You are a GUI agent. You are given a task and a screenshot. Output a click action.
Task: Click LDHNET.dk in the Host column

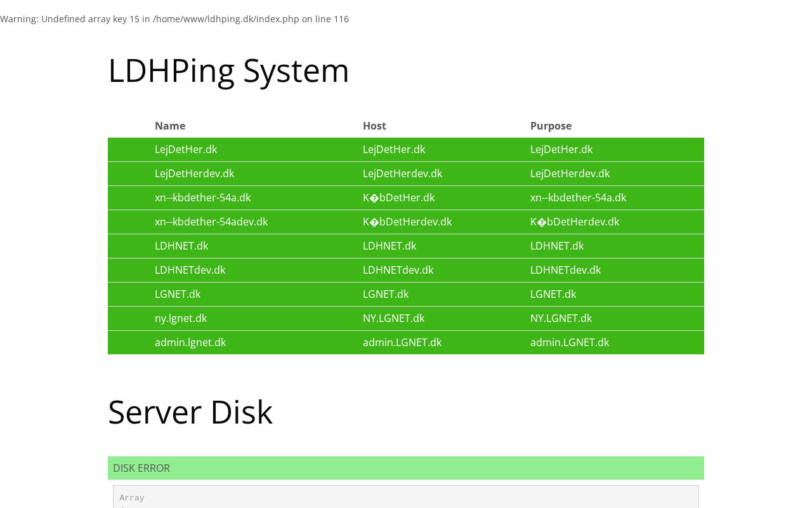[x=390, y=246]
